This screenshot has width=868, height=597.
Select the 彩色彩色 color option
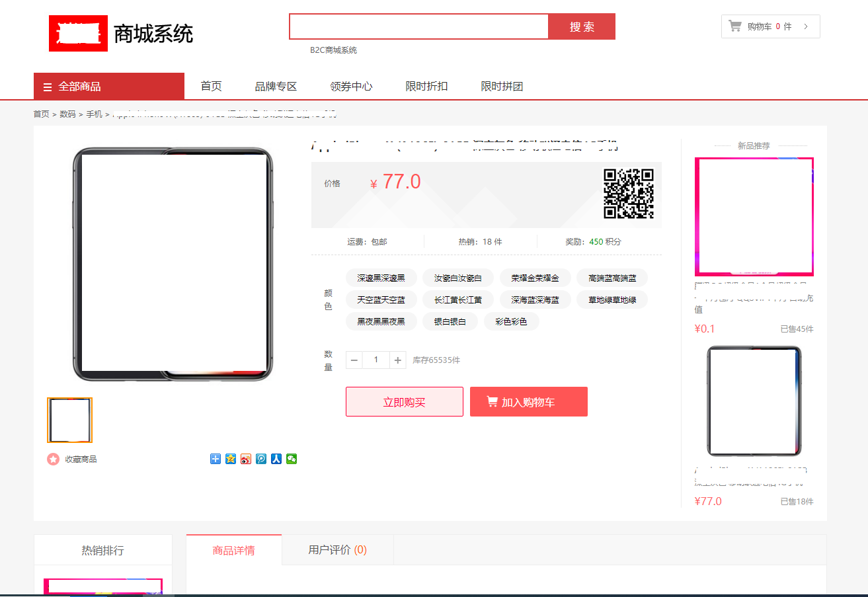click(512, 321)
